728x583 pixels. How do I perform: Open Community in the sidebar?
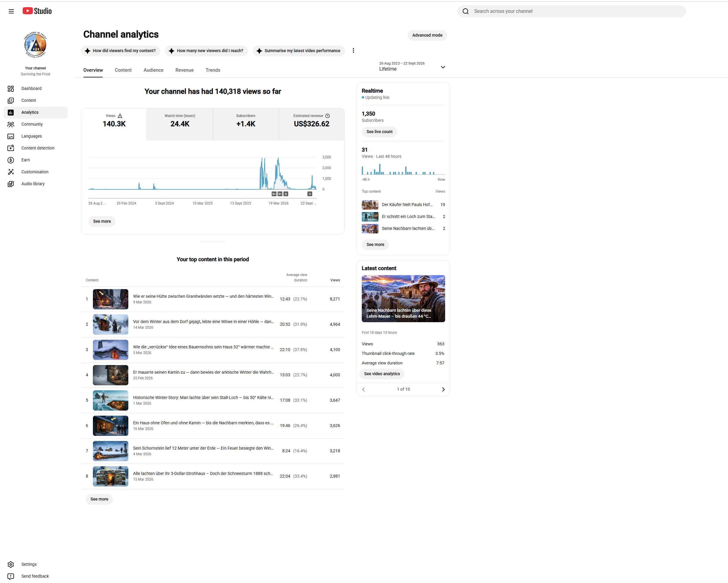(x=35, y=124)
